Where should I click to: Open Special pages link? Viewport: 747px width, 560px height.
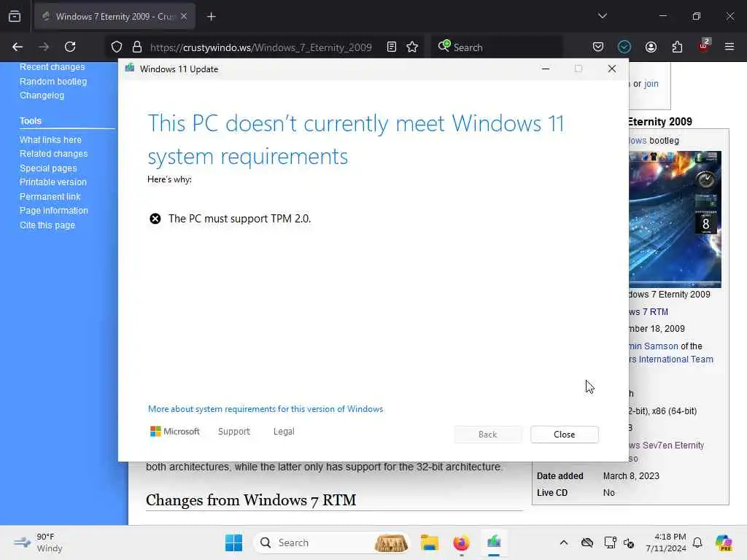48,168
